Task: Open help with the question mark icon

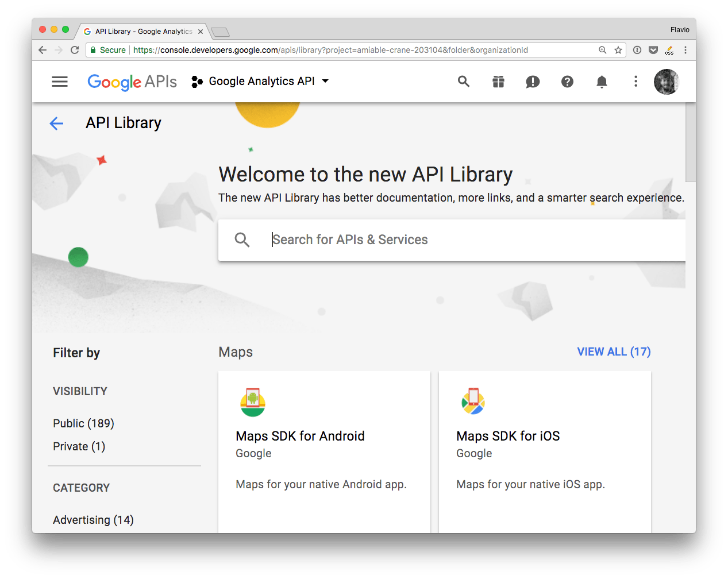Action: point(567,82)
